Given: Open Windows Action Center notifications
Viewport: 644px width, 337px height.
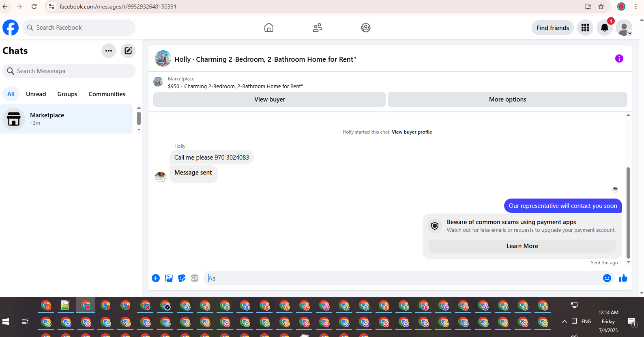Looking at the screenshot, I should coord(632,322).
